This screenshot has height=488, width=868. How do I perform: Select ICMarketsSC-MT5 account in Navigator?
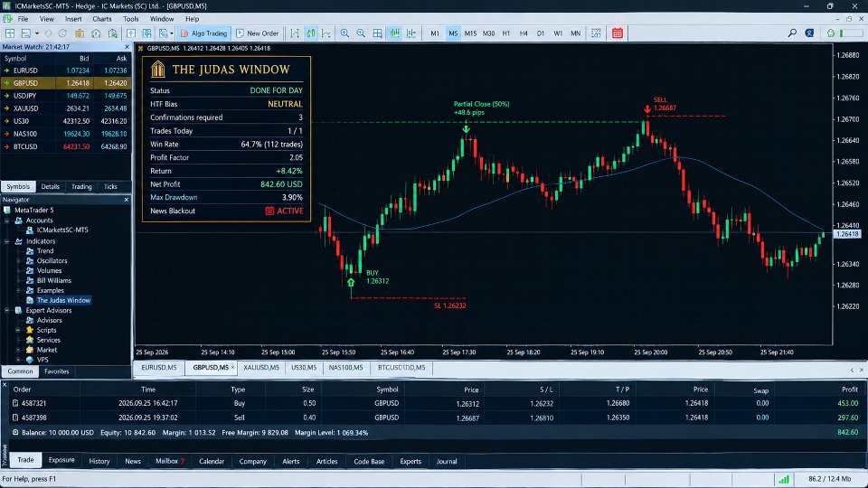pyautogui.click(x=62, y=230)
